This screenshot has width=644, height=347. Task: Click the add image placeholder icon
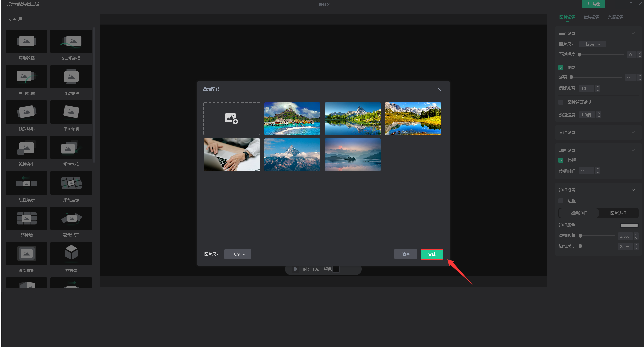tap(231, 119)
